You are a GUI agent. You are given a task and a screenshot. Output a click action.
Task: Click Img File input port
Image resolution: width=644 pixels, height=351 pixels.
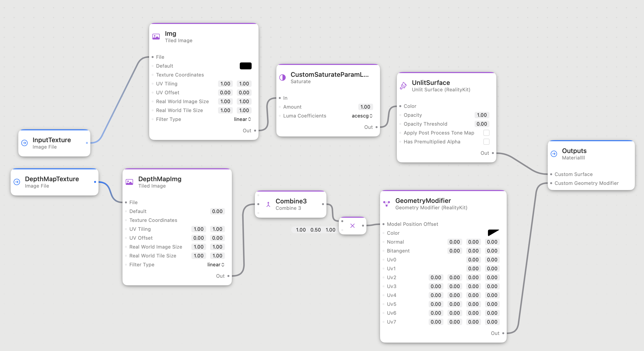click(x=153, y=57)
